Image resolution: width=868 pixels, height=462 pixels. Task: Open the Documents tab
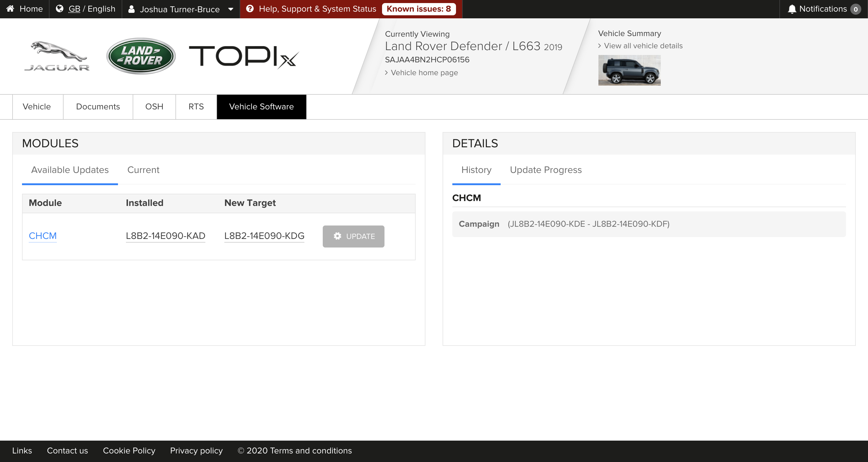point(98,107)
